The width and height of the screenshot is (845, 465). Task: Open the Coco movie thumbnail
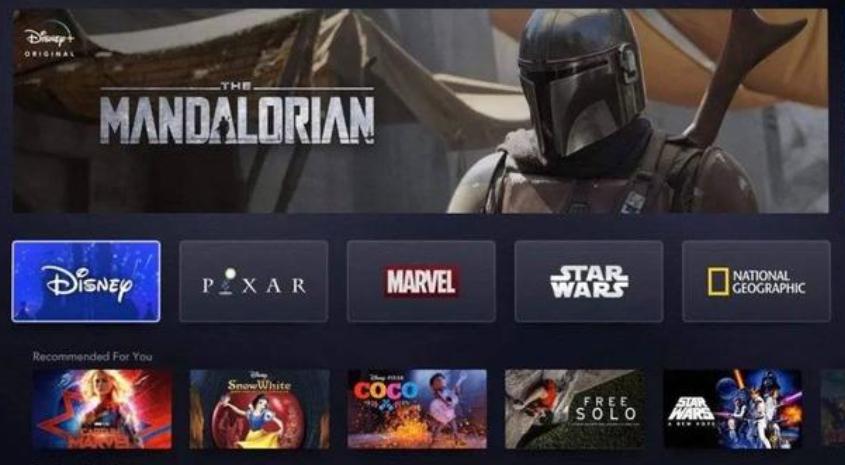click(417, 409)
